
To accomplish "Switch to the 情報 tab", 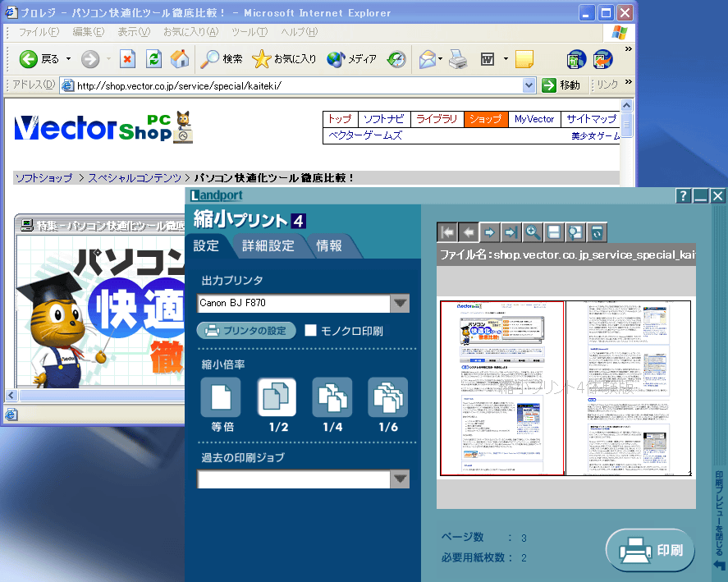I will 329,245.
